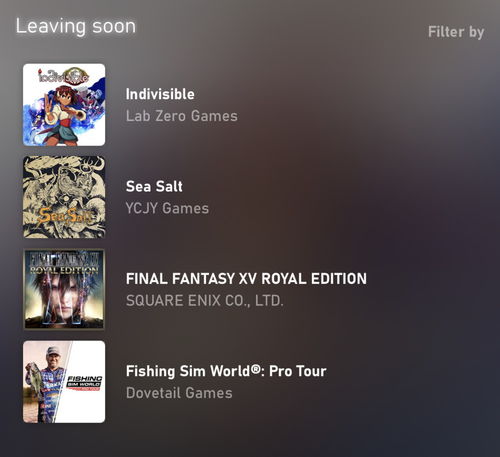Select the Indivisible game title
Viewport: 500px width, 457px height.
pyautogui.click(x=160, y=94)
